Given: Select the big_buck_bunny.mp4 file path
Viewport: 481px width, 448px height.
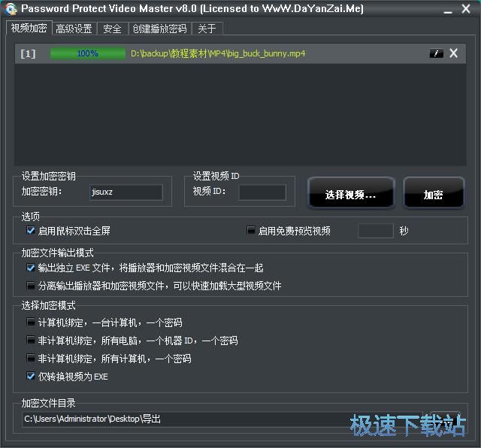Looking at the screenshot, I should point(218,53).
